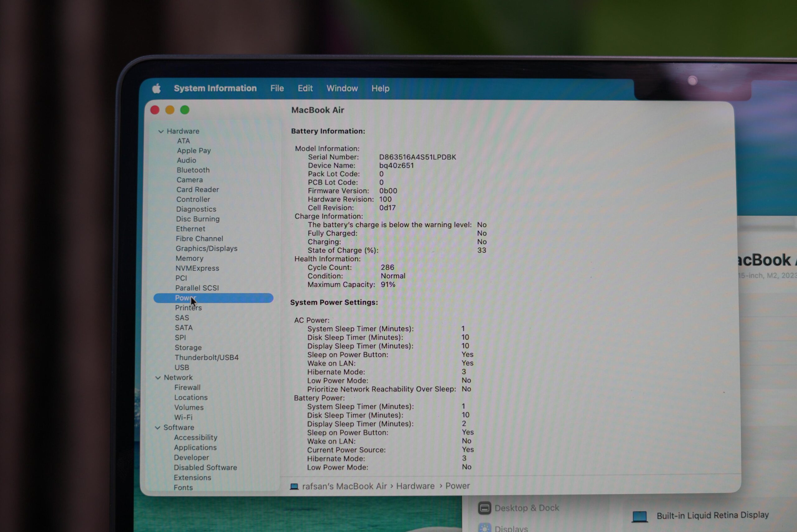
Task: Select SPI in the sidebar
Action: click(x=180, y=338)
